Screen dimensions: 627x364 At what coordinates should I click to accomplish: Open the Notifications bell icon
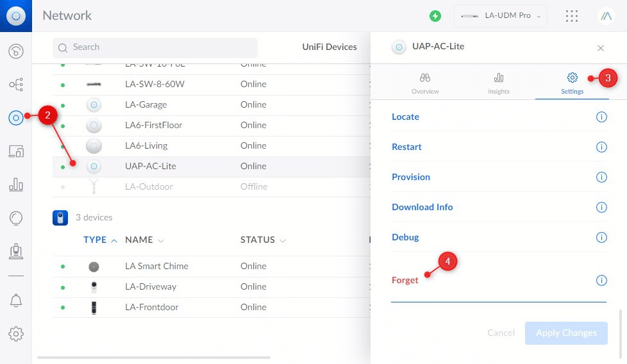point(16,301)
